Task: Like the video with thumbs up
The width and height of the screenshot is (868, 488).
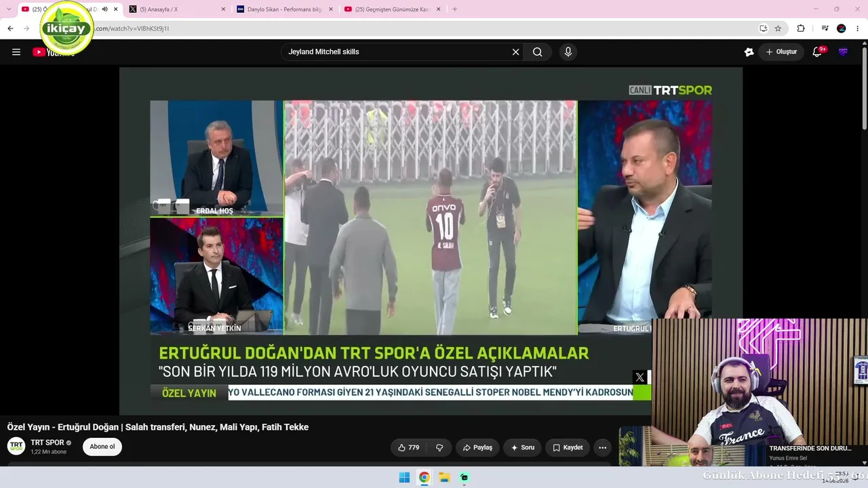Action: [409, 447]
